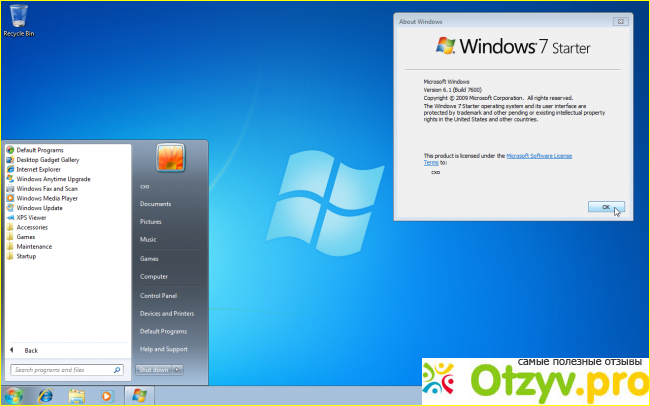Viewport: 650px width, 406px height.
Task: Click the Start orb button
Action: 14,396
